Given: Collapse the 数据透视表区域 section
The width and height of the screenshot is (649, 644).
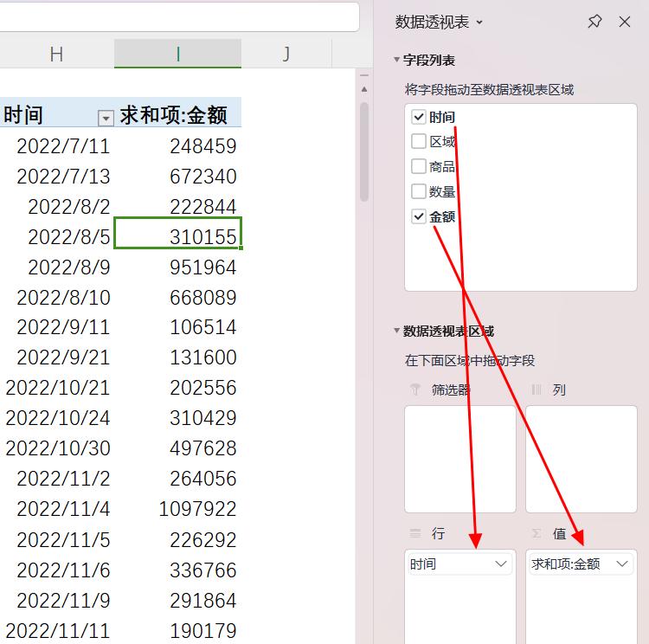Looking at the screenshot, I should tap(396, 331).
